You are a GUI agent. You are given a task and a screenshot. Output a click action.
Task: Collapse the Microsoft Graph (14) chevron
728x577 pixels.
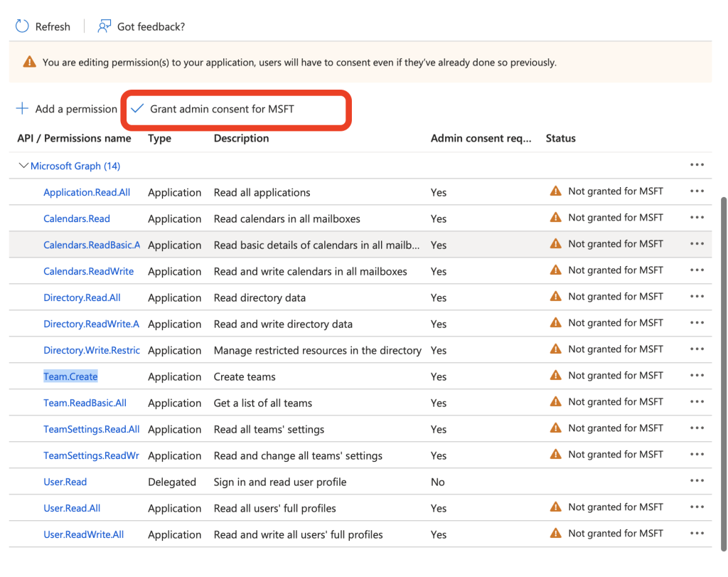23,165
